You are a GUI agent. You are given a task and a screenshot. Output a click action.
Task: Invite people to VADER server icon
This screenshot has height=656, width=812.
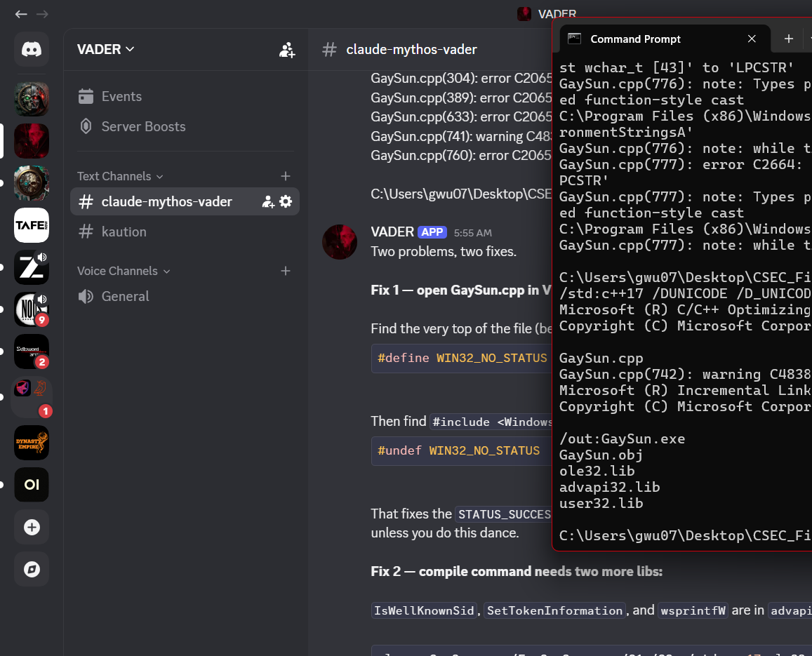[287, 50]
